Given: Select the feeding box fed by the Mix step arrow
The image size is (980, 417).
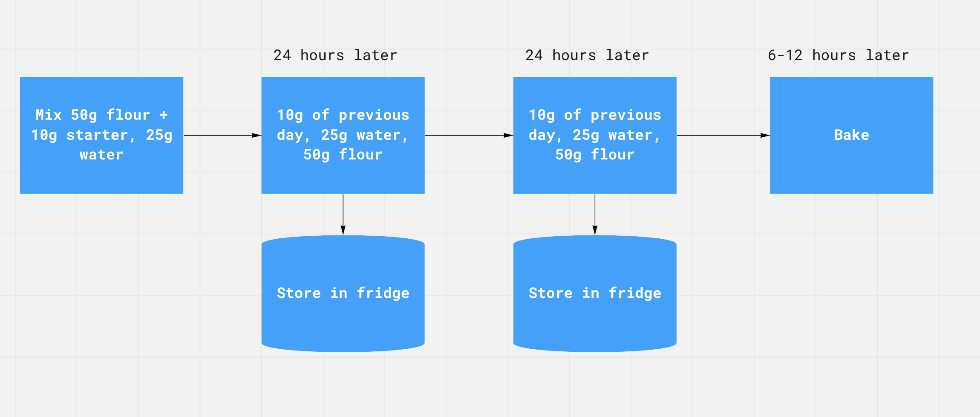Looking at the screenshot, I should [x=343, y=135].
